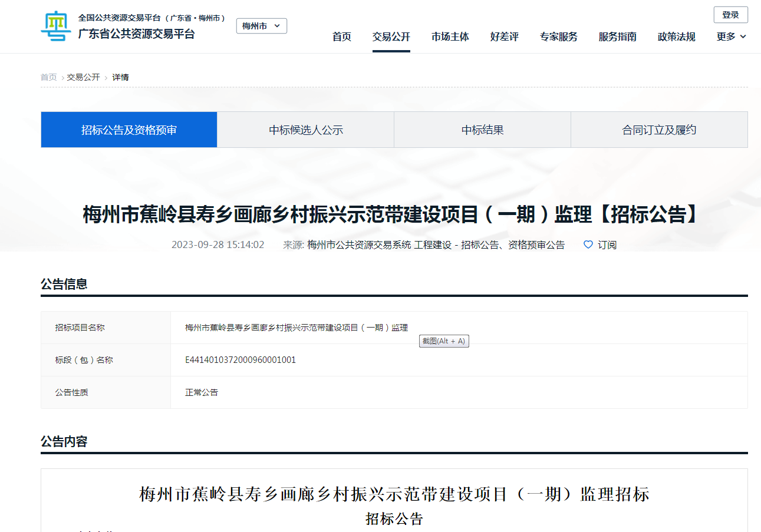Open the 合同订立及履约 tab
Image resolution: width=761 pixels, height=532 pixels.
pos(659,130)
